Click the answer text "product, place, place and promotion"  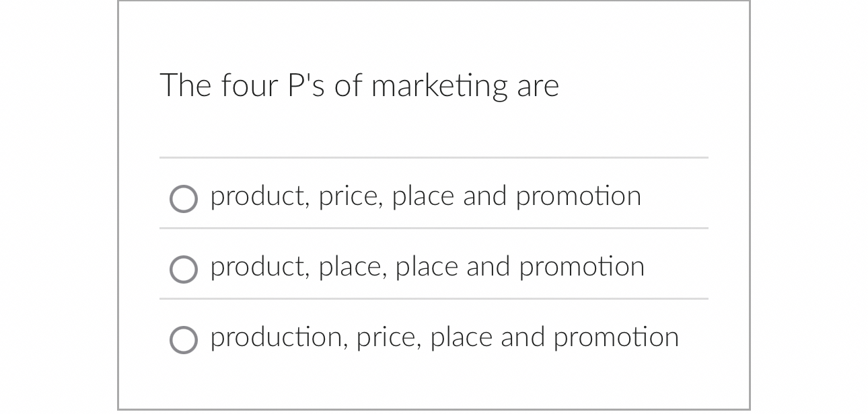pos(427,267)
